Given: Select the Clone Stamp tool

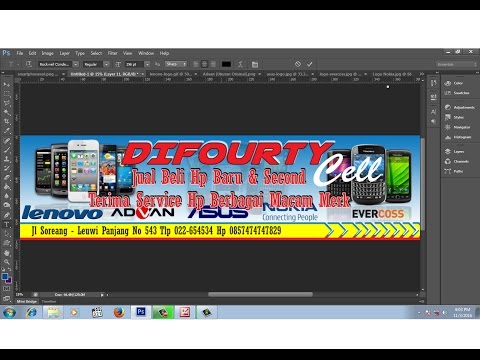Looking at the screenshot, I should pos(7,159).
